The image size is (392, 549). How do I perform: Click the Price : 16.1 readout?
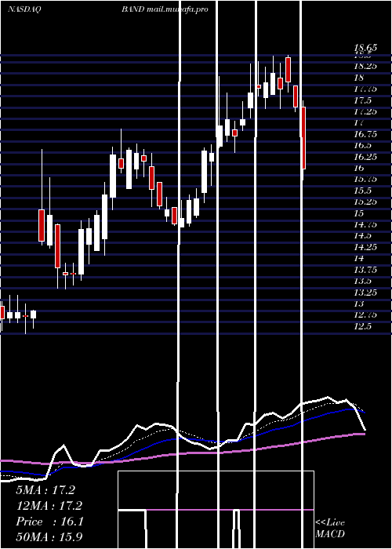pyautogui.click(x=49, y=522)
